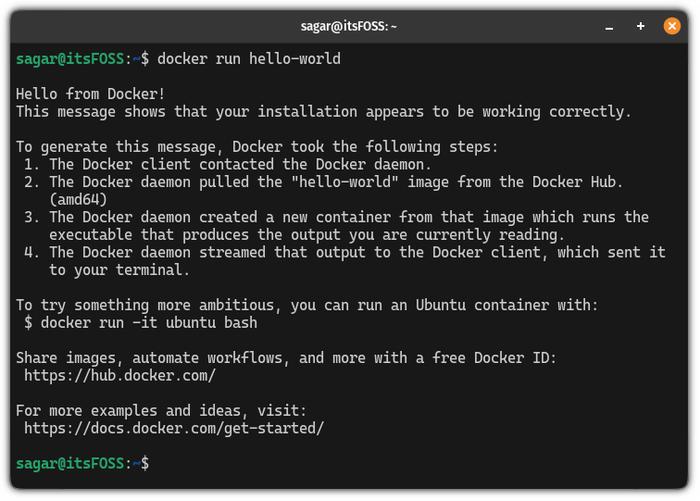This screenshot has height=501, width=700.
Task: Click the 'docker run -it ubuntu bash' line
Action: coord(141,322)
